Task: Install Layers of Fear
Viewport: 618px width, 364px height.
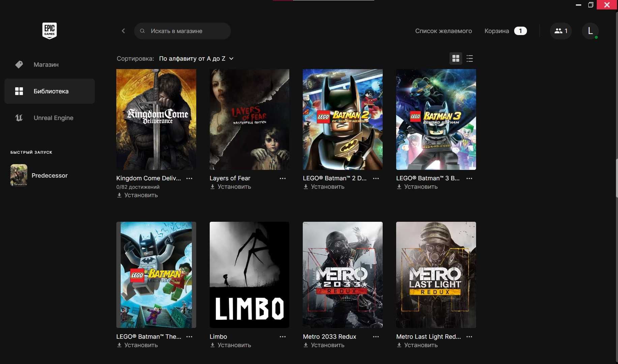Action: click(231, 187)
